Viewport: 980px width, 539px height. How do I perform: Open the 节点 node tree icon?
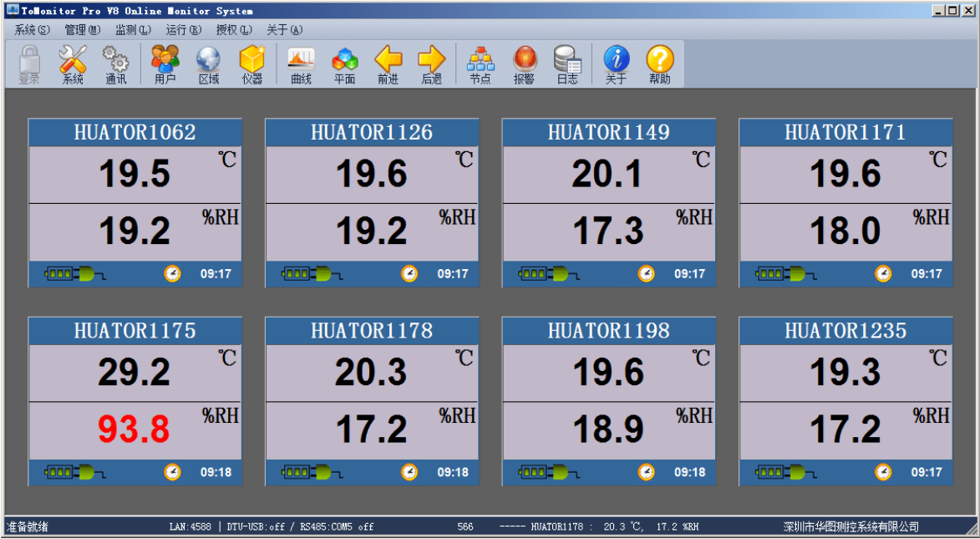click(480, 64)
